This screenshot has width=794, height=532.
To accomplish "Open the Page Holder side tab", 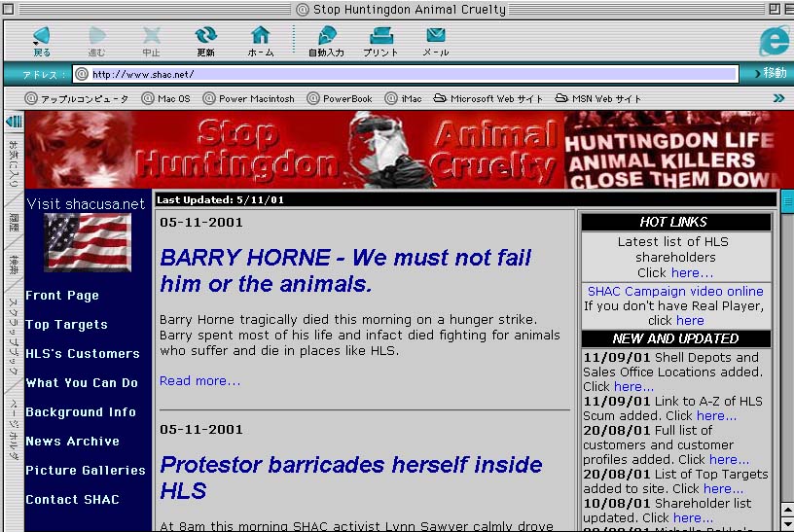I will point(14,429).
